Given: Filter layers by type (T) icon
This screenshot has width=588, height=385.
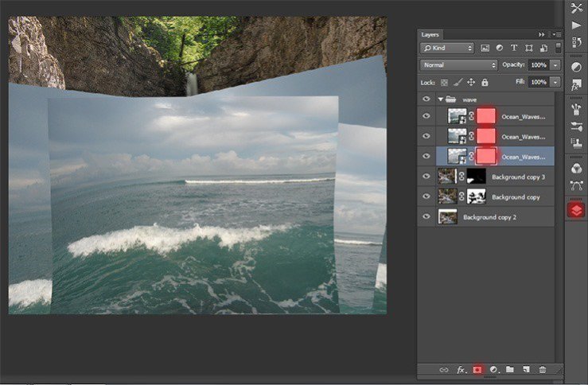Looking at the screenshot, I should (514, 49).
